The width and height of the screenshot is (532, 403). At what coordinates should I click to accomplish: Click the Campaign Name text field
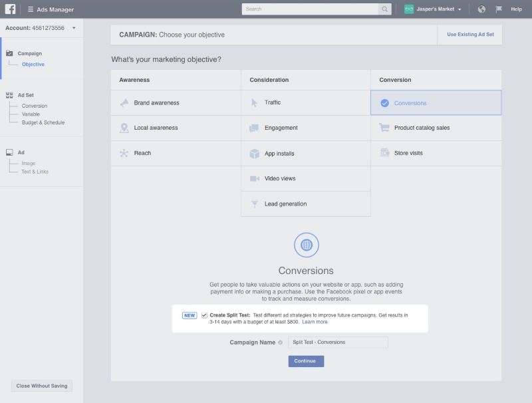pyautogui.click(x=338, y=342)
